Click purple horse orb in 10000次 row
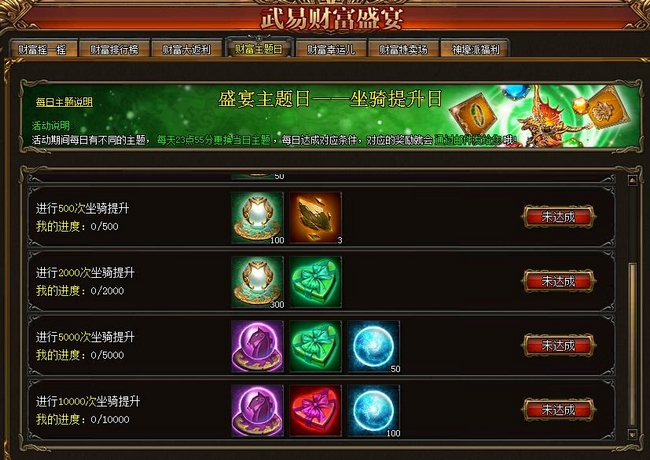 coord(257,410)
